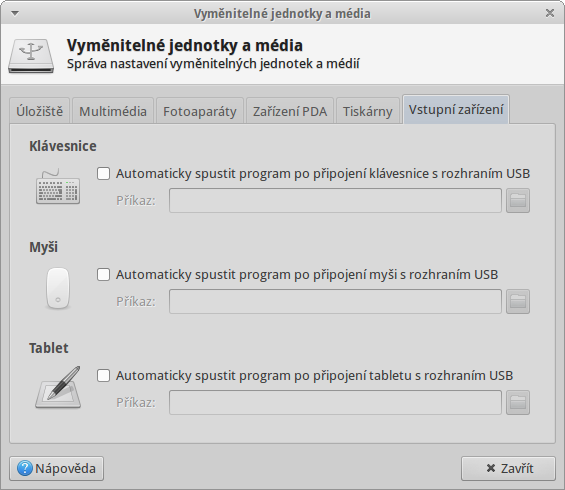Click the keyboard icon under Klávesnice

click(x=58, y=187)
